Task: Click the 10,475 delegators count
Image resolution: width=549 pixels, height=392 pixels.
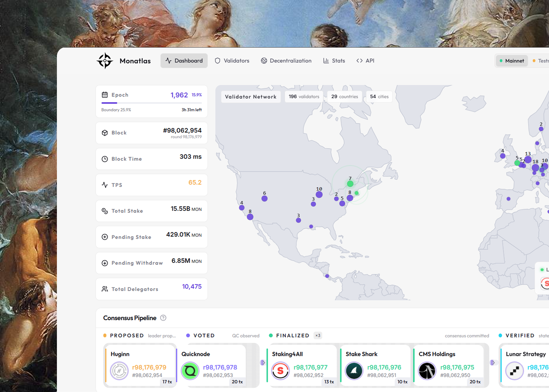Action: [192, 286]
